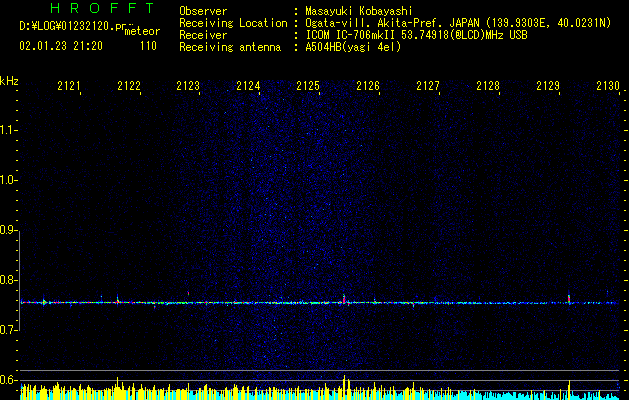
Task: Click the Receiver label
Action: tap(203, 35)
